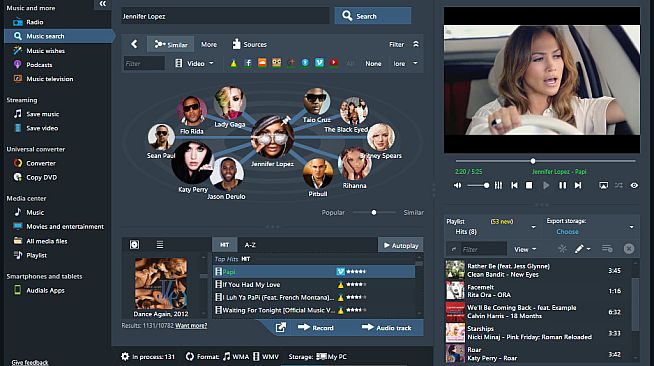Select Pitbull artist bubble
This screenshot has width=654, height=366.
pos(318,174)
